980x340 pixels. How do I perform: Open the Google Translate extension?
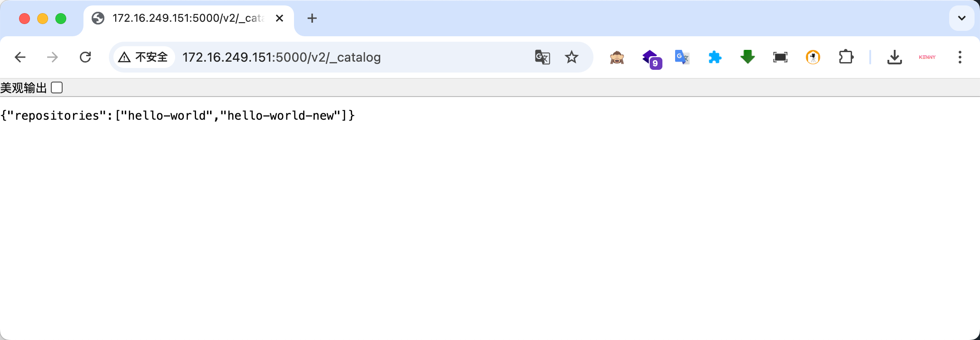click(682, 57)
